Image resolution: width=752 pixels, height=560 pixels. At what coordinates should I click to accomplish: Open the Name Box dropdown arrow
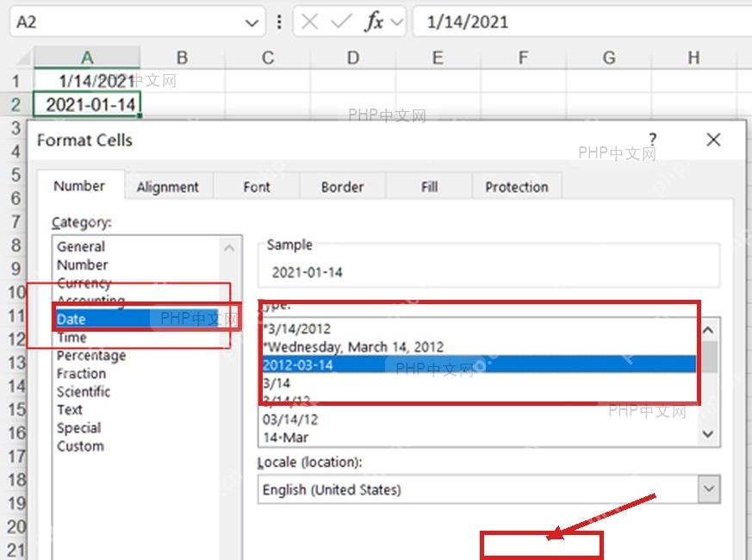pyautogui.click(x=252, y=22)
